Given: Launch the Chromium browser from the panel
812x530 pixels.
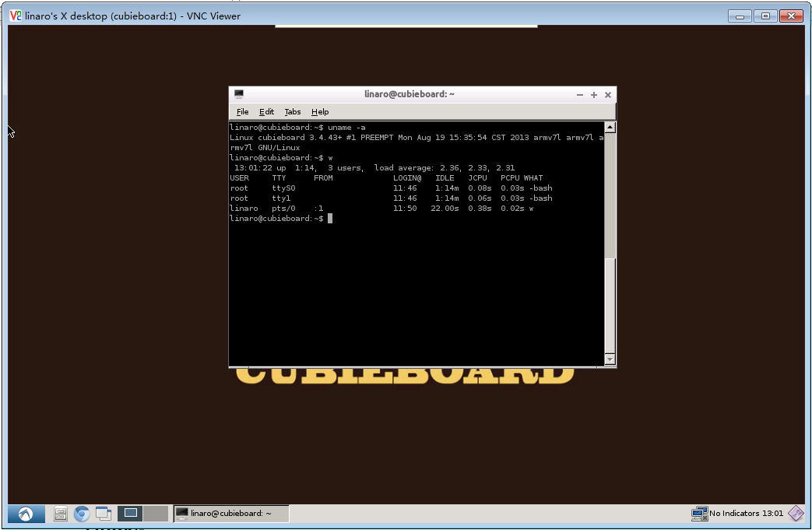Looking at the screenshot, I should click(x=82, y=514).
